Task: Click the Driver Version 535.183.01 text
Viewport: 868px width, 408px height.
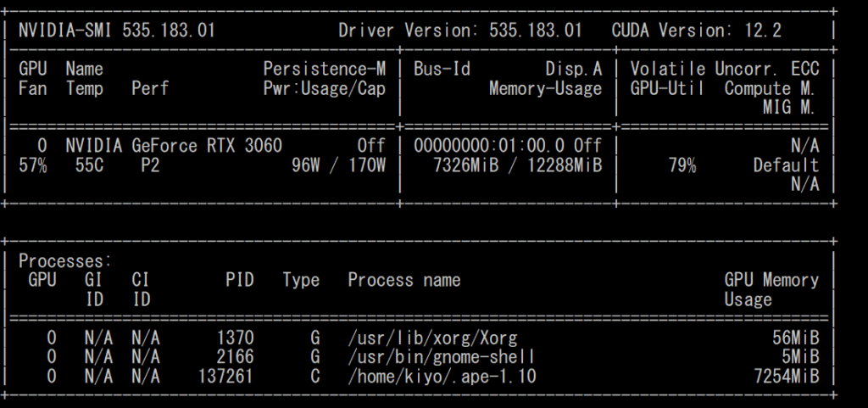Action: click(459, 31)
